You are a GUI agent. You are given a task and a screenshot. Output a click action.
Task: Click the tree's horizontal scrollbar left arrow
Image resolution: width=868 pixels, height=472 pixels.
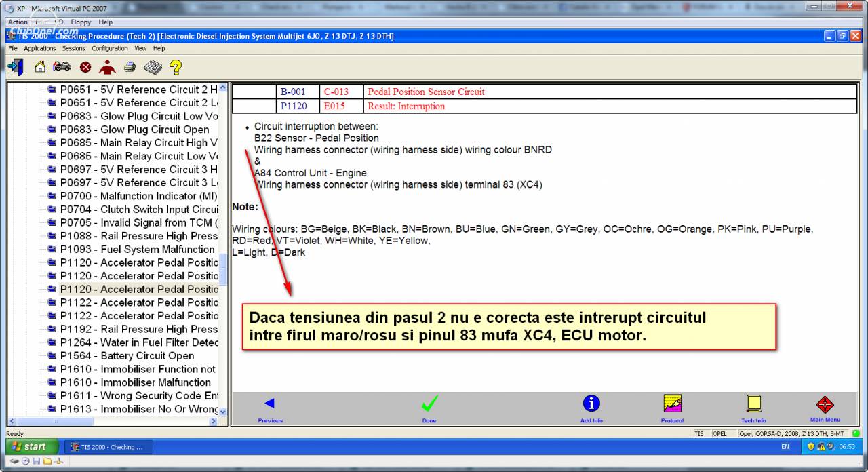12,421
